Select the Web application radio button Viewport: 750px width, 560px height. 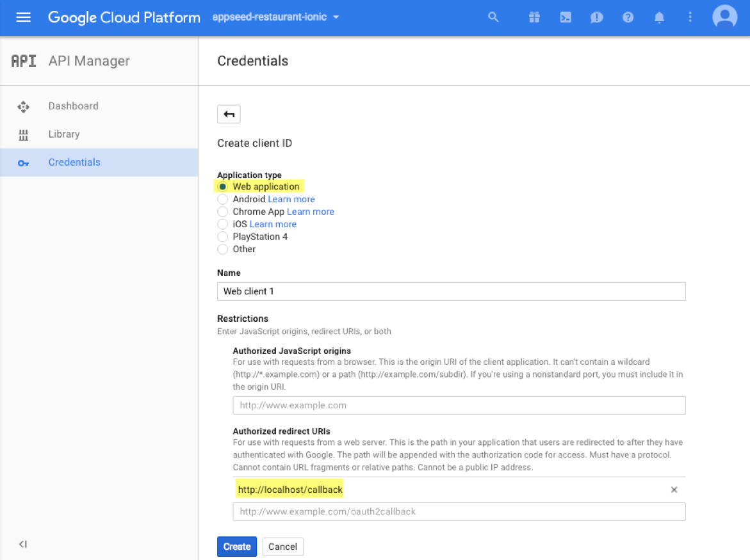pos(222,186)
